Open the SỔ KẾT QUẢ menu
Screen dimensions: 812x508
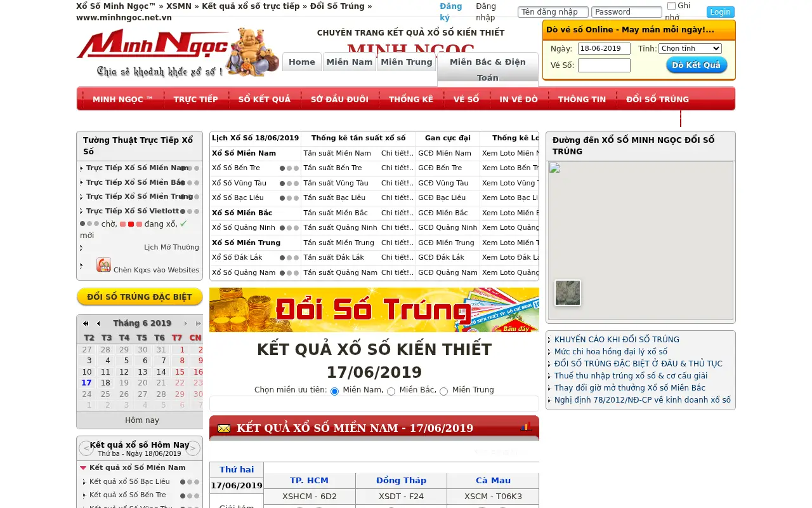265,99
